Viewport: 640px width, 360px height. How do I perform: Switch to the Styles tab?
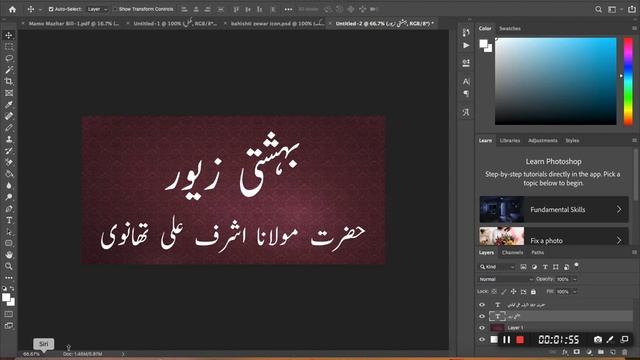tap(572, 140)
